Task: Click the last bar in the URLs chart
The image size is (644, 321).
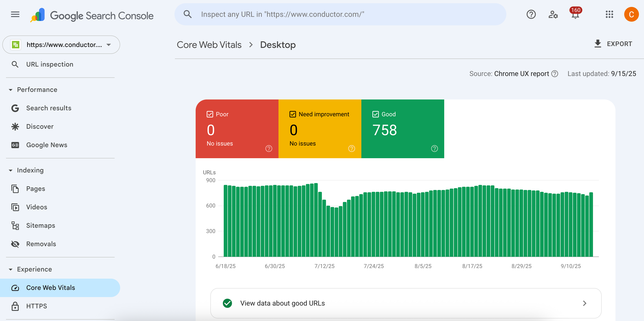Action: point(591,225)
